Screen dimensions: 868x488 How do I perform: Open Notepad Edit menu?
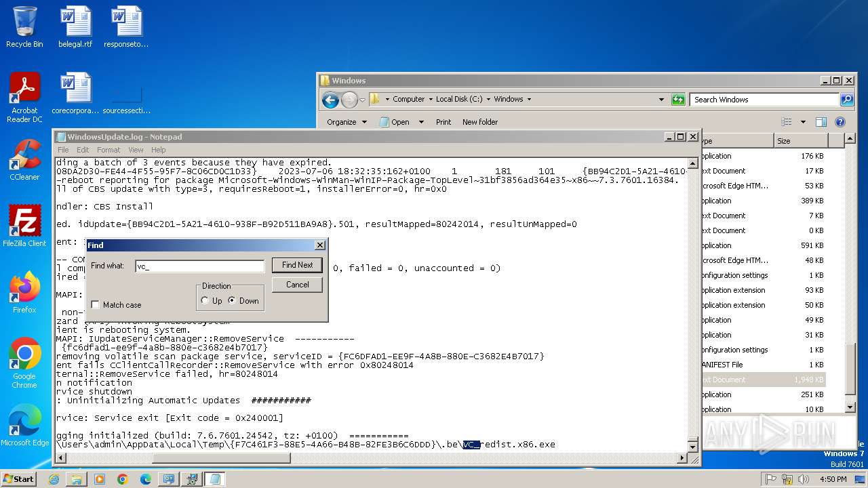(x=83, y=150)
